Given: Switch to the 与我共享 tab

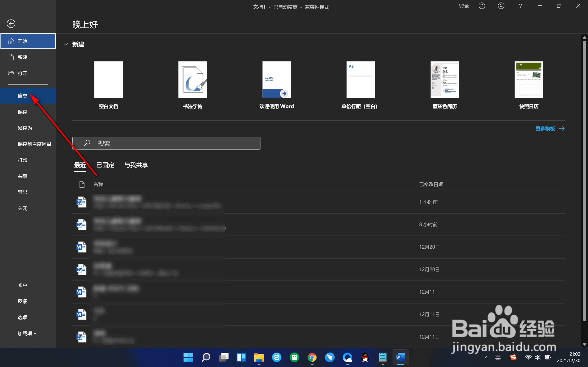Looking at the screenshot, I should pyautogui.click(x=136, y=165).
